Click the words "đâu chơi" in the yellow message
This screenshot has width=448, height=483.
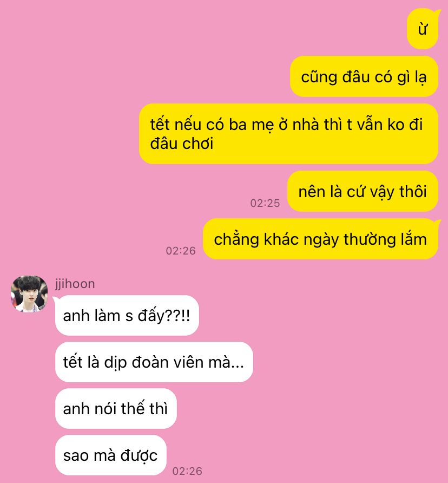[x=182, y=144]
